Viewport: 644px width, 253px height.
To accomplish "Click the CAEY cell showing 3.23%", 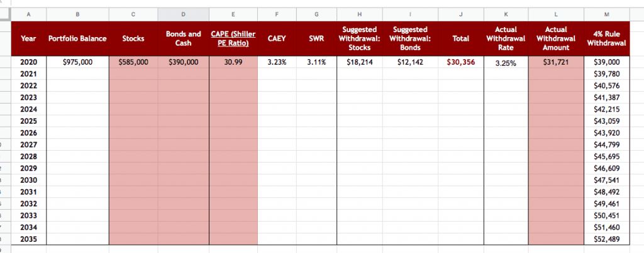I will click(277, 62).
